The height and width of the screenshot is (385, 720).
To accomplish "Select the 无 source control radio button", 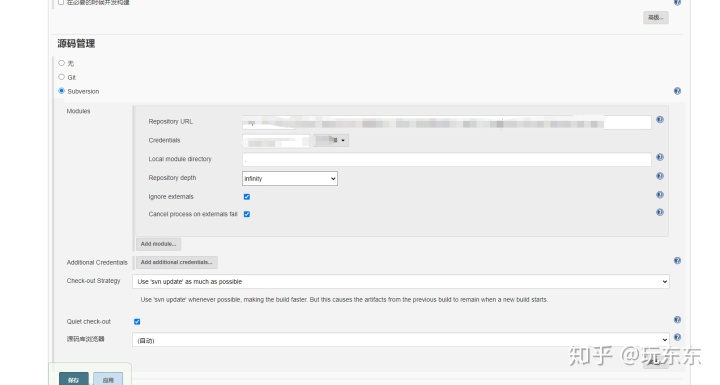I will [62, 63].
